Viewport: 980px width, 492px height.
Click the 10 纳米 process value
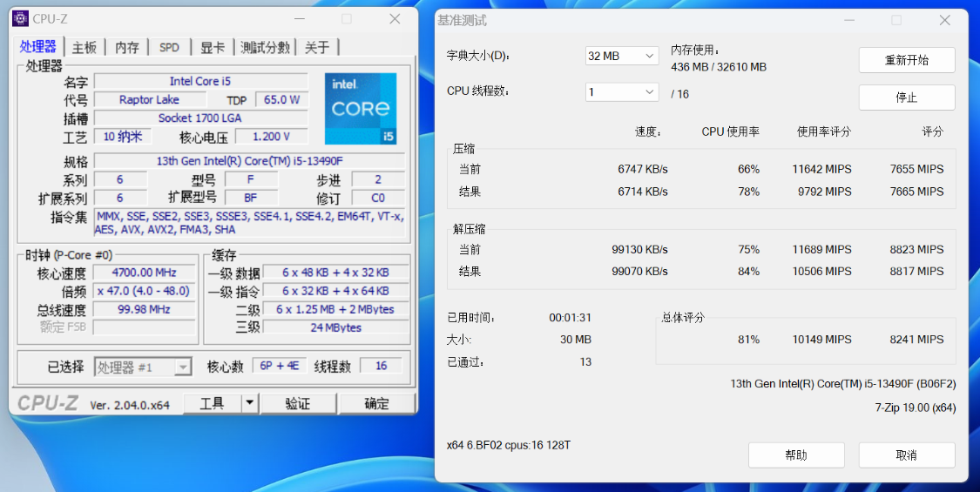[123, 137]
